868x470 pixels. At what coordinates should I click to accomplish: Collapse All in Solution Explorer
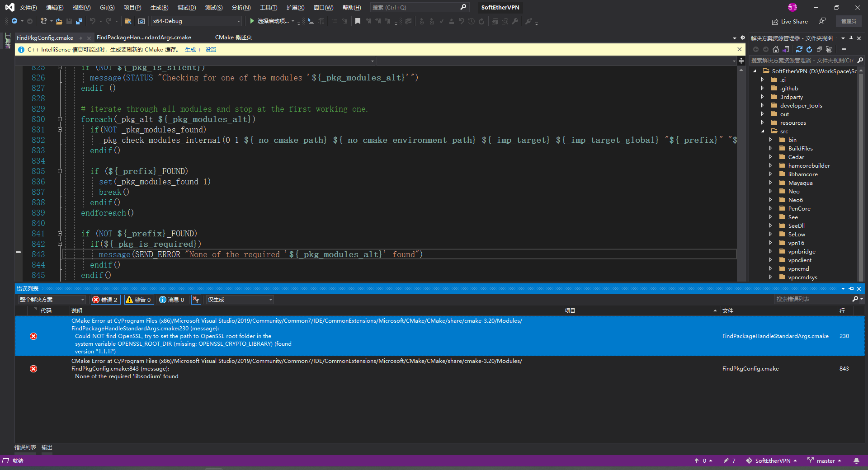(x=819, y=50)
